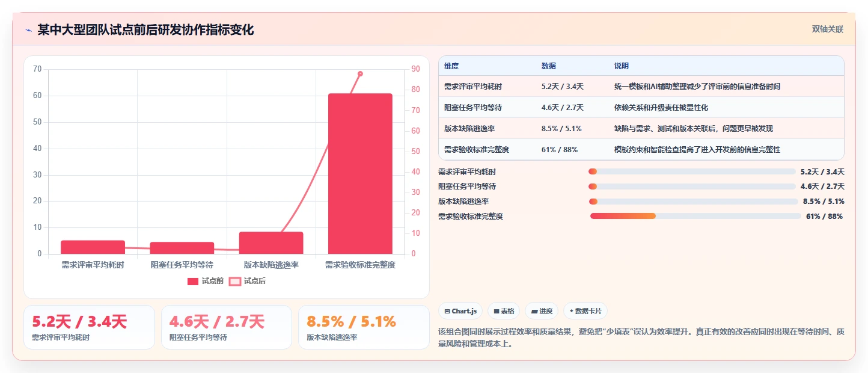868x373 pixels.
Task: Click the lightning icon beside the title
Action: point(28,29)
